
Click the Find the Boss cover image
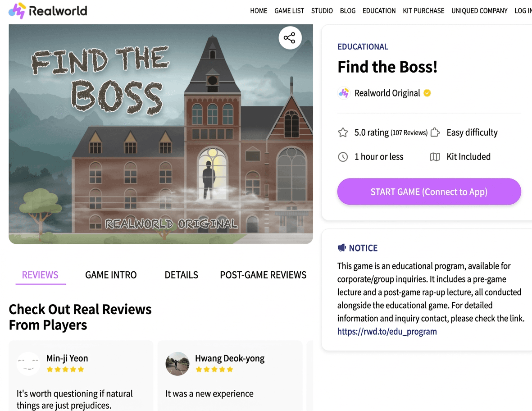coord(161,134)
